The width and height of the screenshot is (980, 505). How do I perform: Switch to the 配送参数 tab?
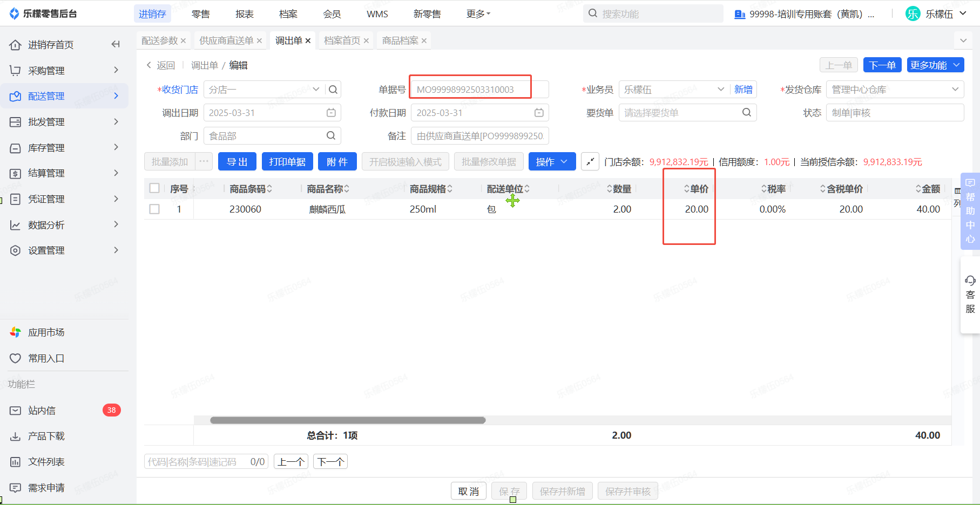click(x=160, y=40)
